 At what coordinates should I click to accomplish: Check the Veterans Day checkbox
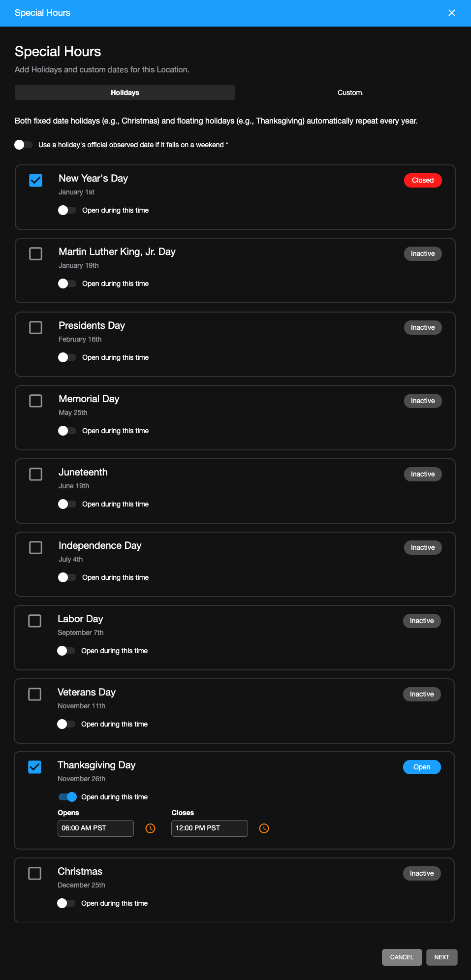tap(34, 694)
